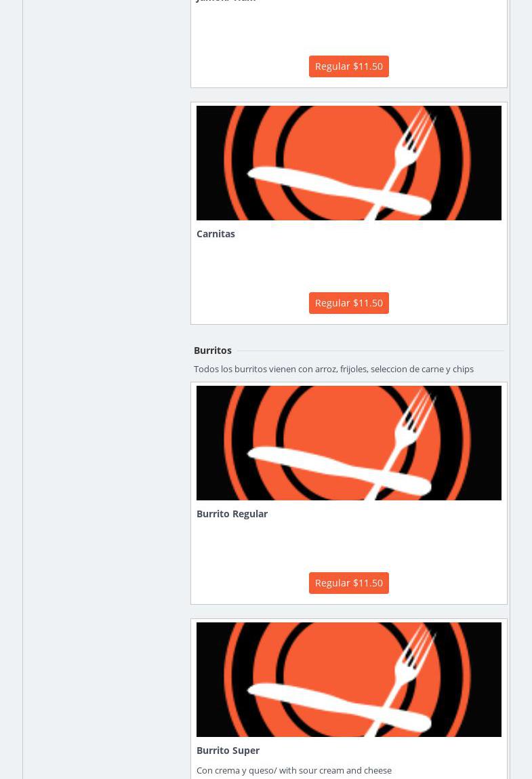This screenshot has width=532, height=779.
Task: Add Carnitas with the Regular $11.50 button
Action: pos(348,303)
